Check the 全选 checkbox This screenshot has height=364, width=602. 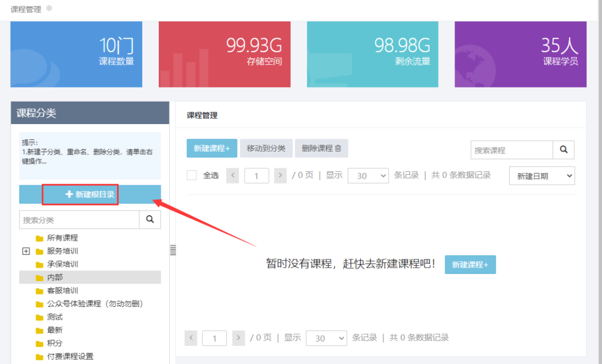coord(192,175)
